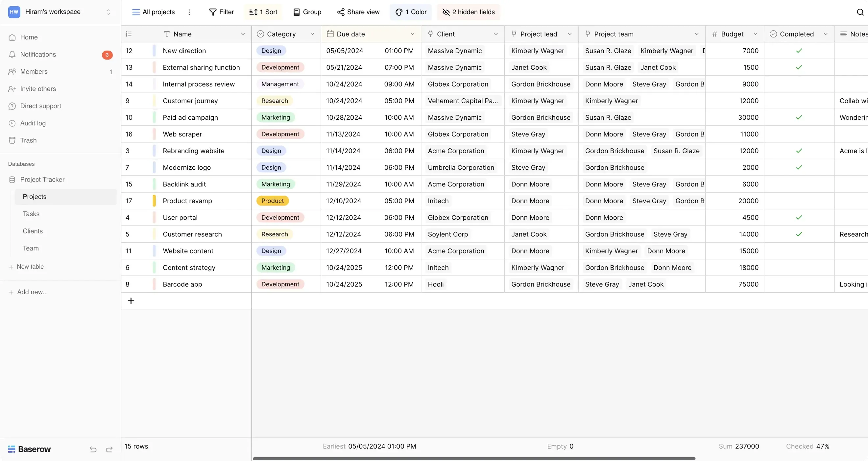Toggle Completed for Barcode app row
The height and width of the screenshot is (461, 868).
click(x=799, y=284)
